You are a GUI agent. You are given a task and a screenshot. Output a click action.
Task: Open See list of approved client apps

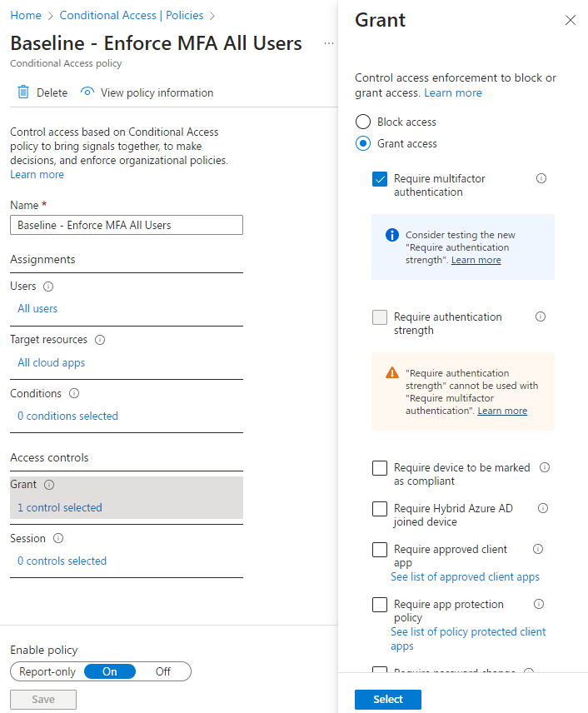(x=465, y=576)
